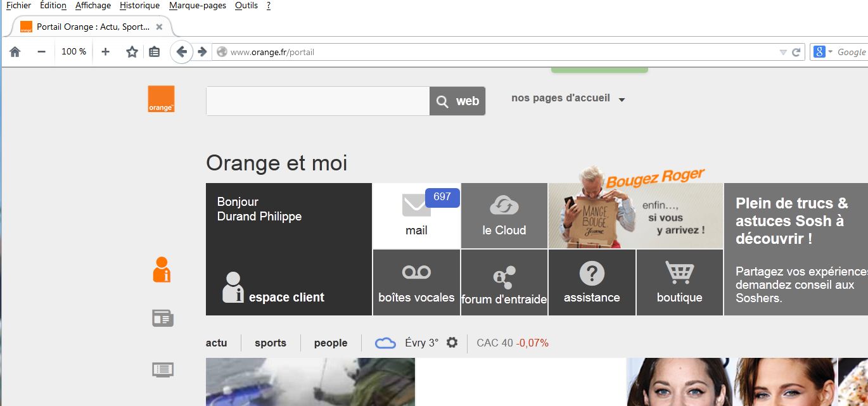
Task: Bookmark this page with star icon
Action: [132, 52]
